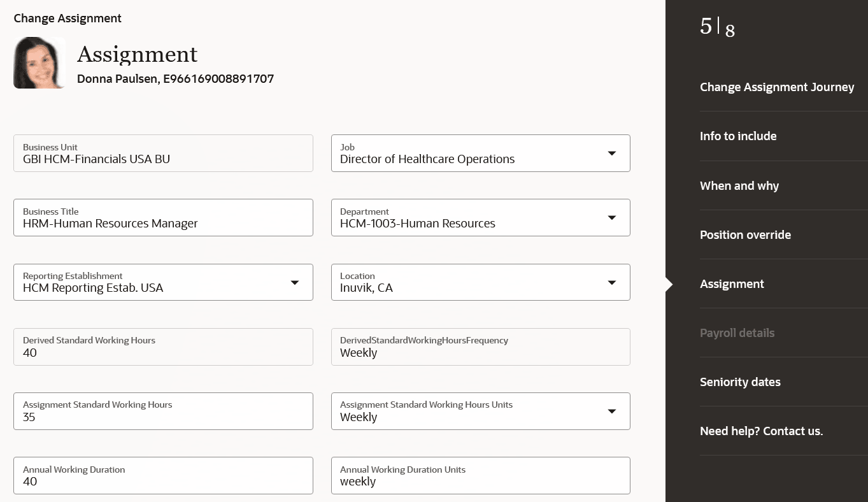Go to Change Assignment Journey step
This screenshot has width=868, height=502.
click(x=777, y=87)
